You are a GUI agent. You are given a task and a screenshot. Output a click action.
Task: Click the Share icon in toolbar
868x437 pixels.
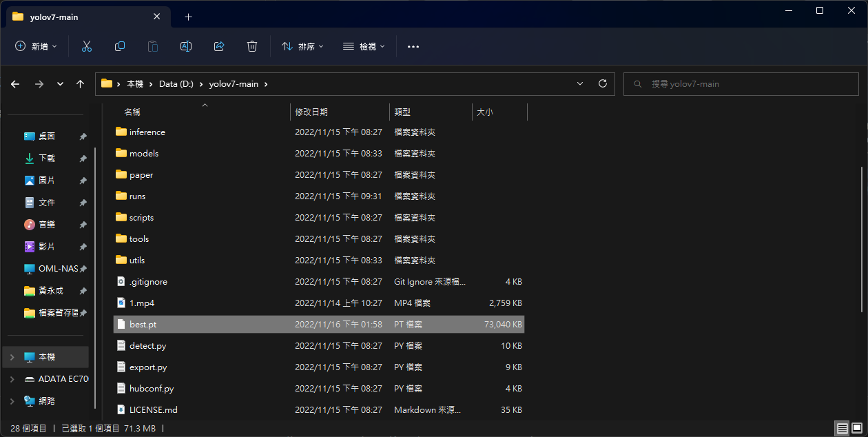[219, 46]
